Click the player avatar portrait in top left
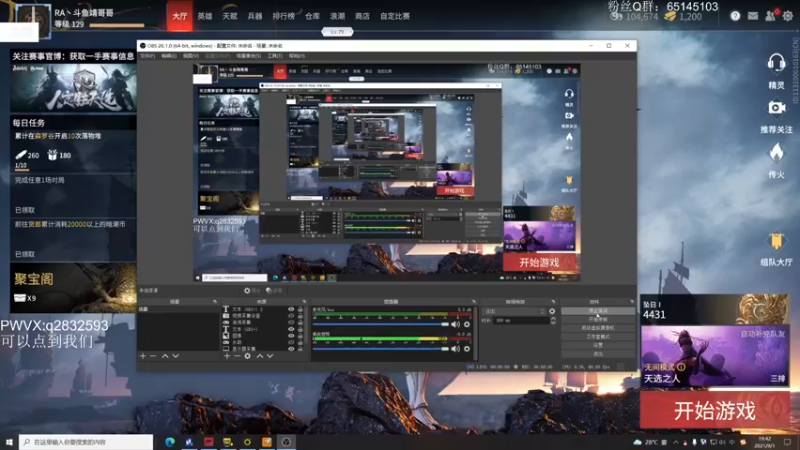 (x=34, y=19)
